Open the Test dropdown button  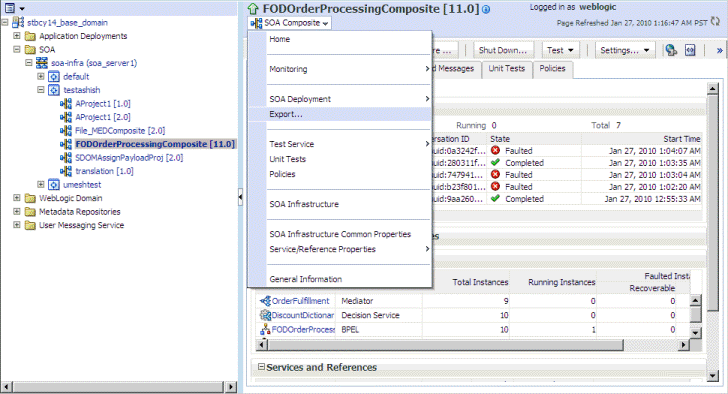click(x=560, y=50)
